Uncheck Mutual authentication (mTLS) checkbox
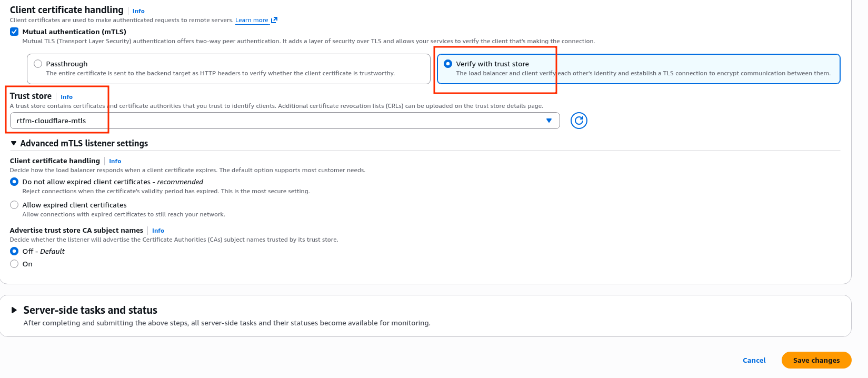 click(x=14, y=32)
